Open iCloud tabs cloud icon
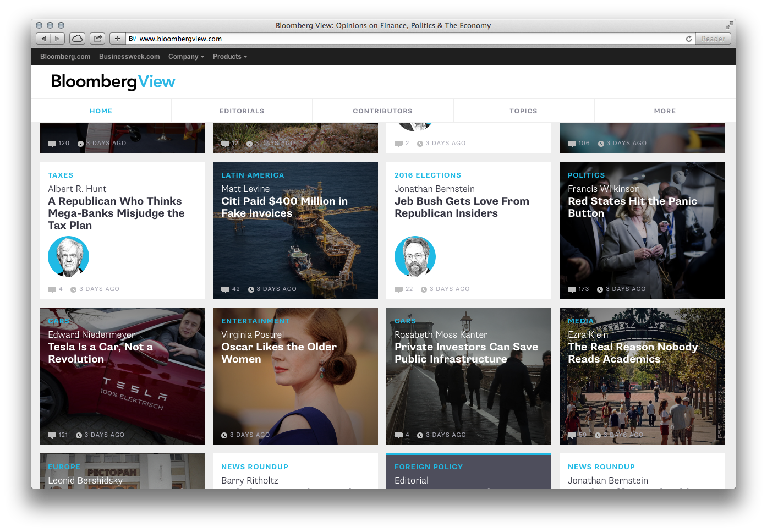The height and width of the screenshot is (532, 767). point(78,39)
